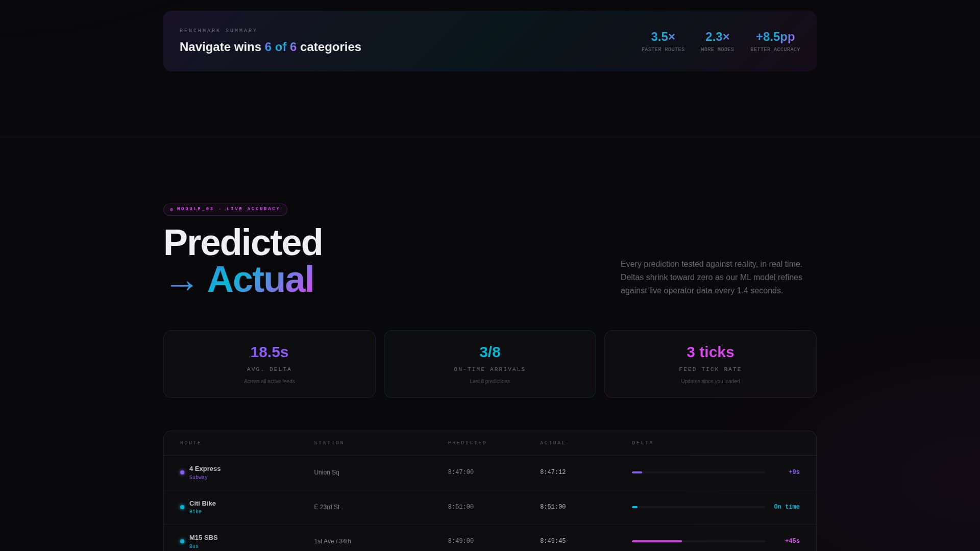The image size is (980, 551).
Task: Click the Last 8 predictions caption
Action: pyautogui.click(x=490, y=382)
